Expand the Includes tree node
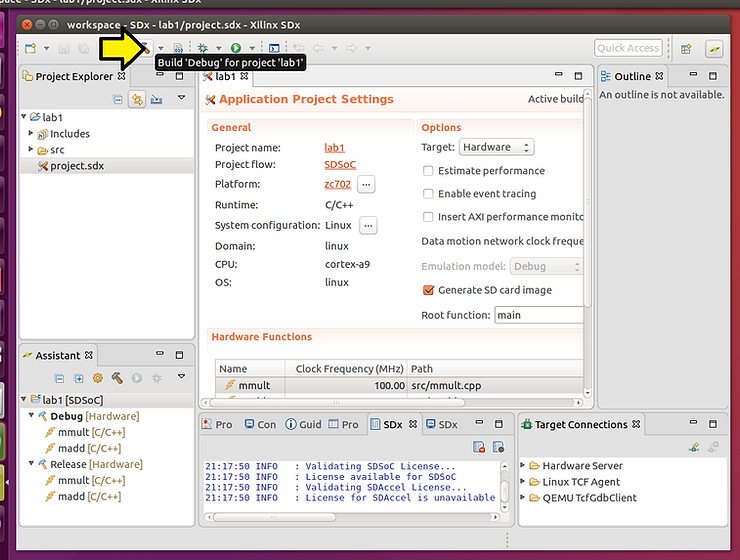The width and height of the screenshot is (740, 560). (x=31, y=133)
